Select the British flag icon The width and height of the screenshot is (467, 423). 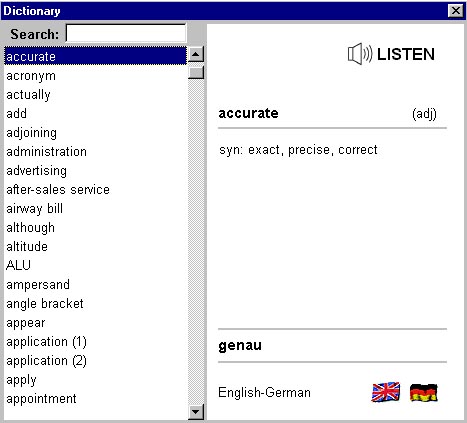click(386, 392)
